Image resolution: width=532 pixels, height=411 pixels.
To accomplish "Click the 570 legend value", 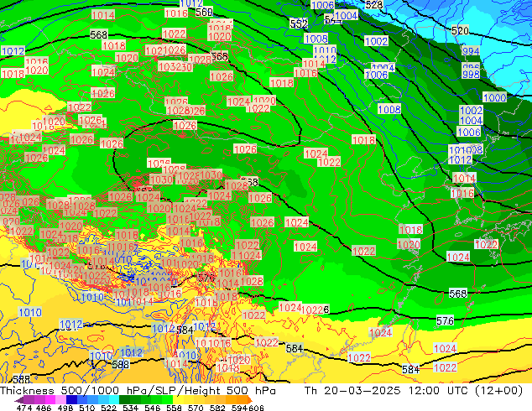I will coord(196,408).
